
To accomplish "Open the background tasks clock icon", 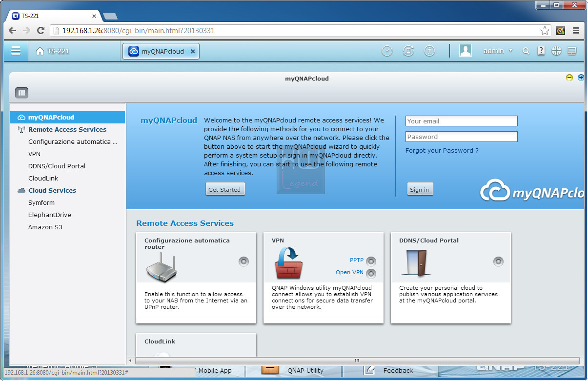I will tap(387, 51).
